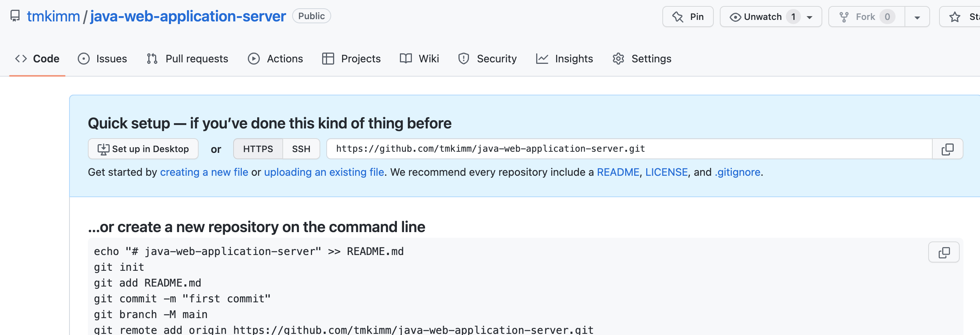Click the echo README.md command line
Image resolution: width=980 pixels, height=335 pixels.
pos(249,251)
